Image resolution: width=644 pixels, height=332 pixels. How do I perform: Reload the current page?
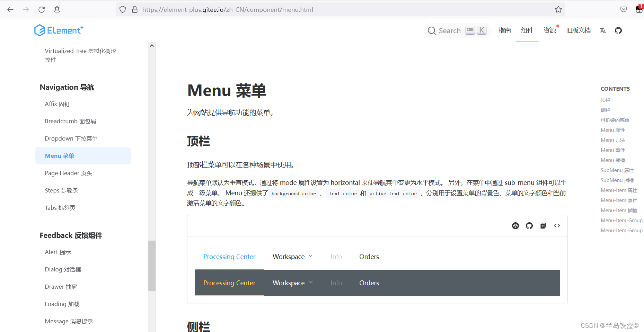tap(42, 10)
